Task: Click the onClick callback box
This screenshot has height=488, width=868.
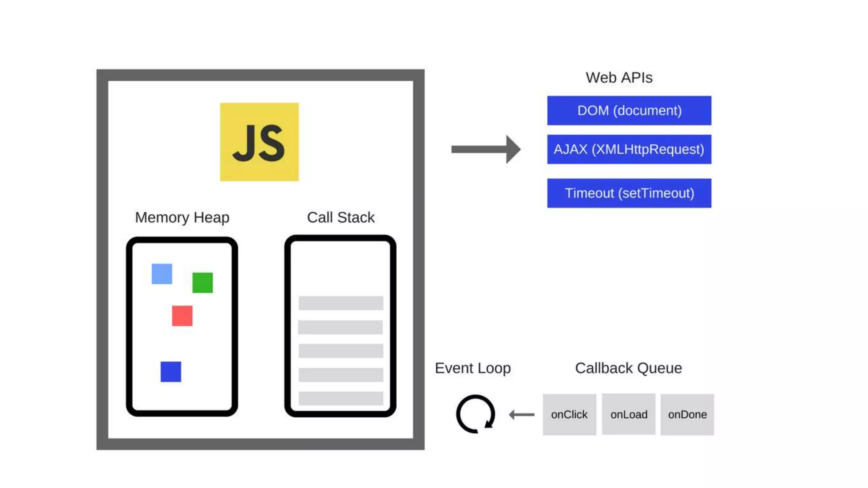Action: coord(569,414)
